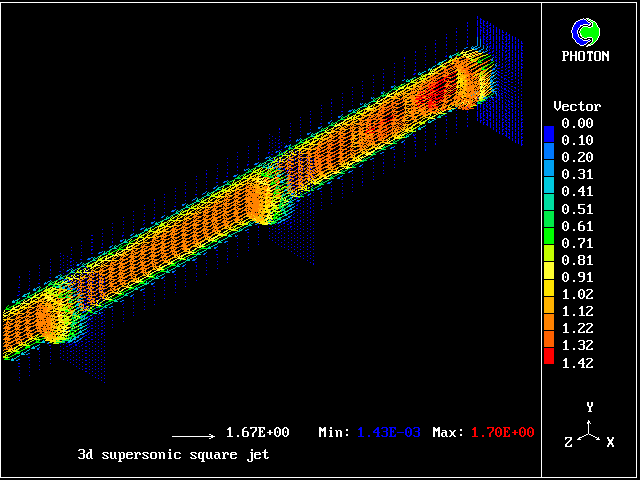Viewport: 640px width, 480px height.
Task: Click the middle shock ring on the jet
Action: 262,198
